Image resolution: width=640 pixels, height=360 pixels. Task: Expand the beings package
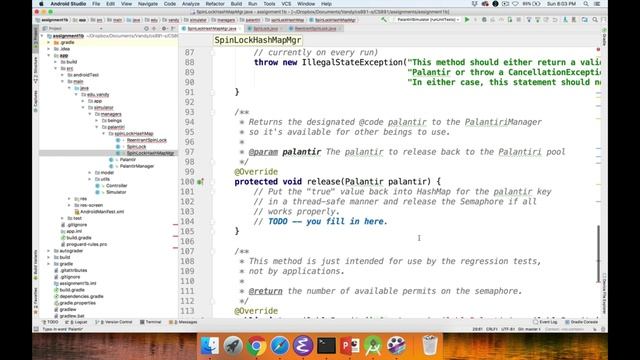[97, 121]
